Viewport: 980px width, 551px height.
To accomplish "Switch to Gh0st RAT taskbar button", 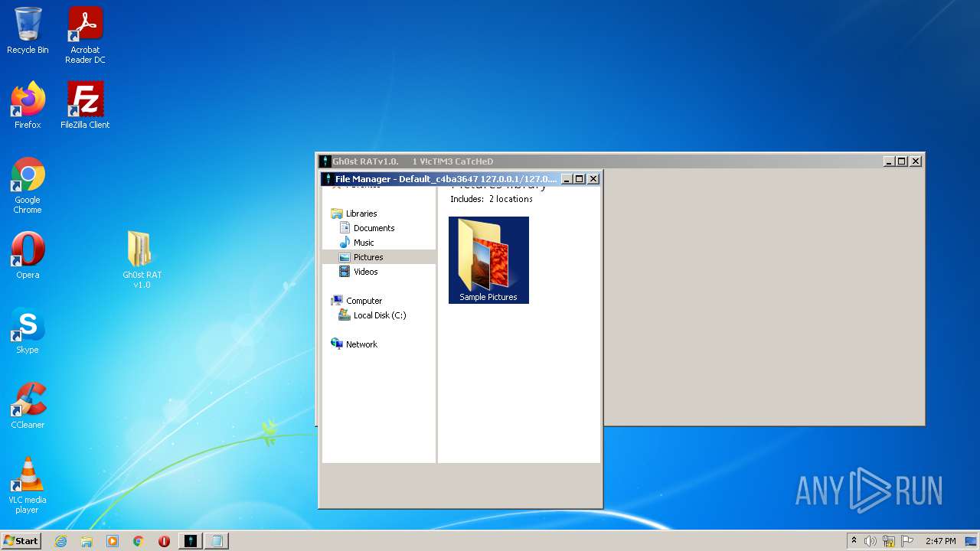I will (x=191, y=541).
